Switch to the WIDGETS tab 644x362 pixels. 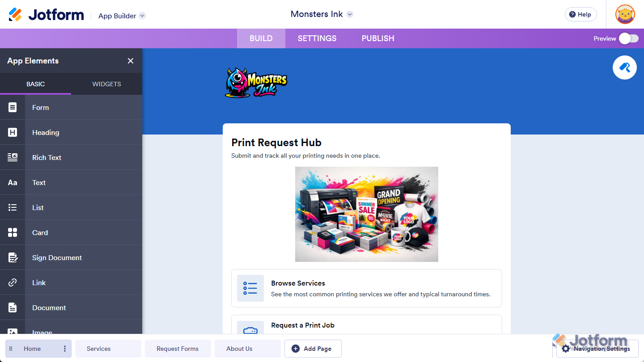(106, 84)
